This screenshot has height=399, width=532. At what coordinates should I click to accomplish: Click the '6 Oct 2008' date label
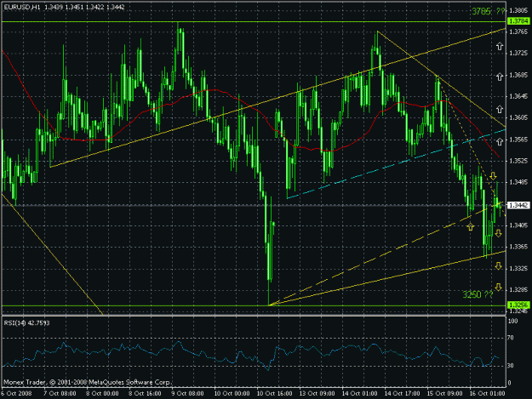[x=16, y=393]
